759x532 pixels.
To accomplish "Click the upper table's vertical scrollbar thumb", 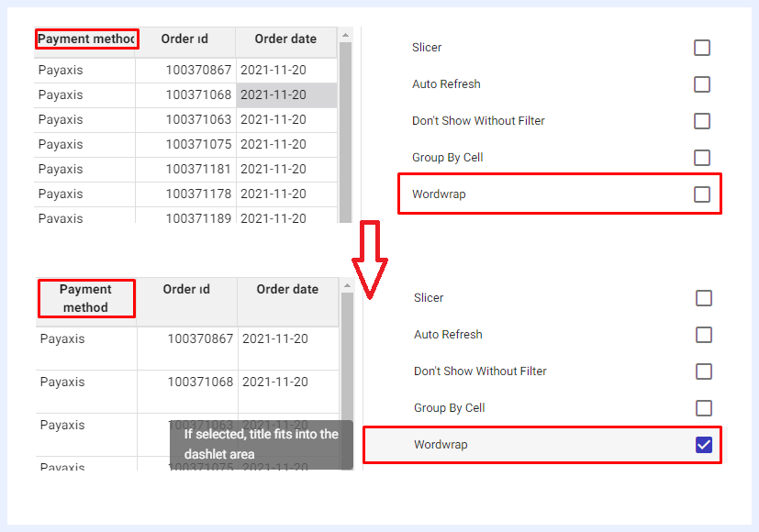I will (345, 132).
